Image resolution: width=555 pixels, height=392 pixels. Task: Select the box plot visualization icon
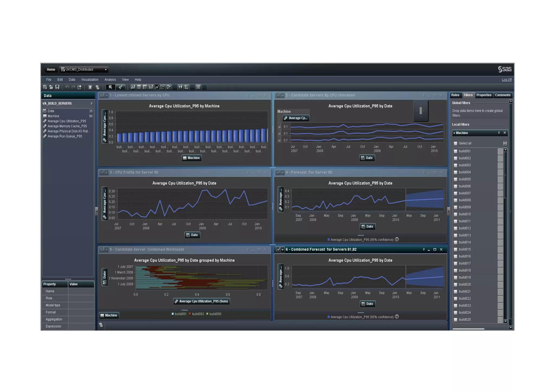(180, 87)
